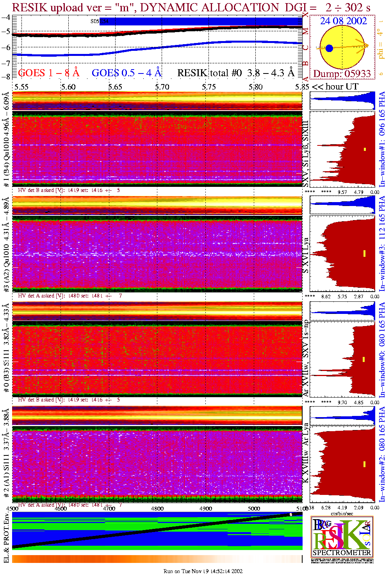Click the K XVIIIw channel #2 spectrogram

(157, 463)
